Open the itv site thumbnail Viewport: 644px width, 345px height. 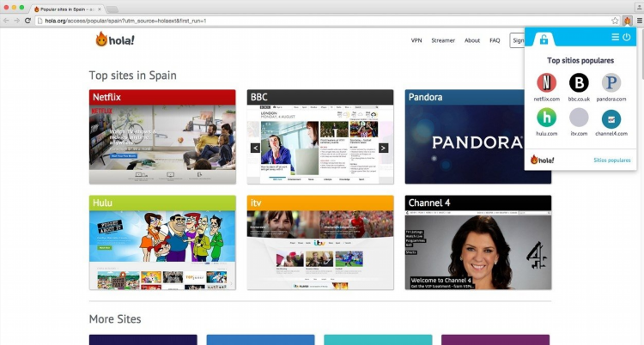pos(320,242)
